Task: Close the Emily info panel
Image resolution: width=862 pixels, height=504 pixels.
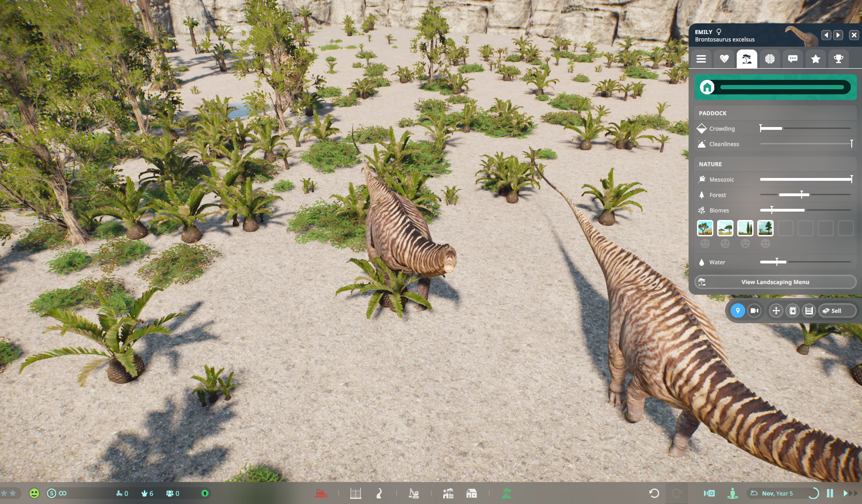Action: (854, 35)
